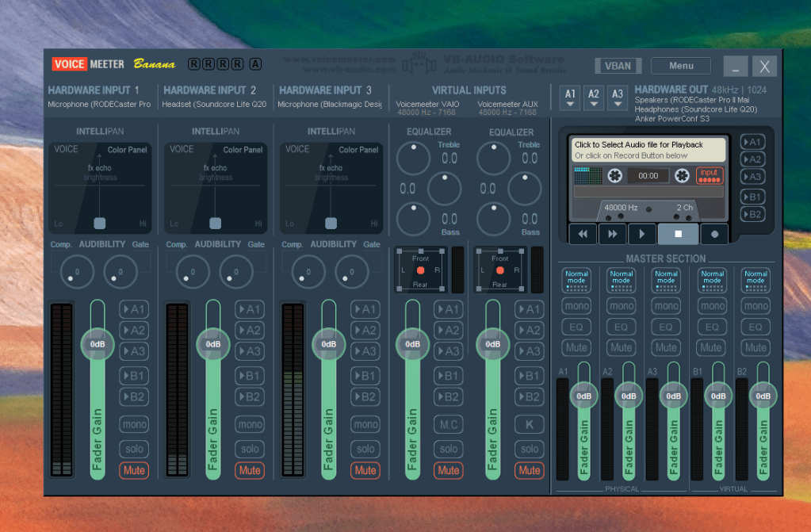
Task: Click the left cassette reel icon
Action: click(614, 175)
